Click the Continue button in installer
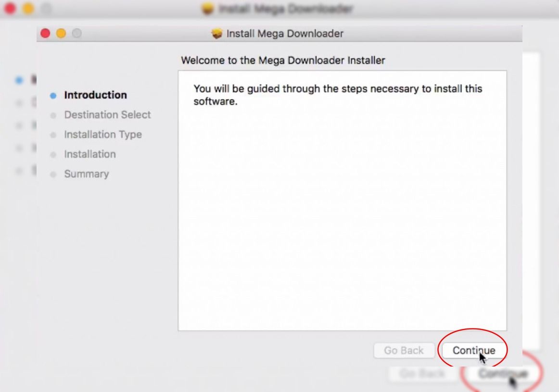Image resolution: width=559 pixels, height=392 pixels. coord(473,350)
